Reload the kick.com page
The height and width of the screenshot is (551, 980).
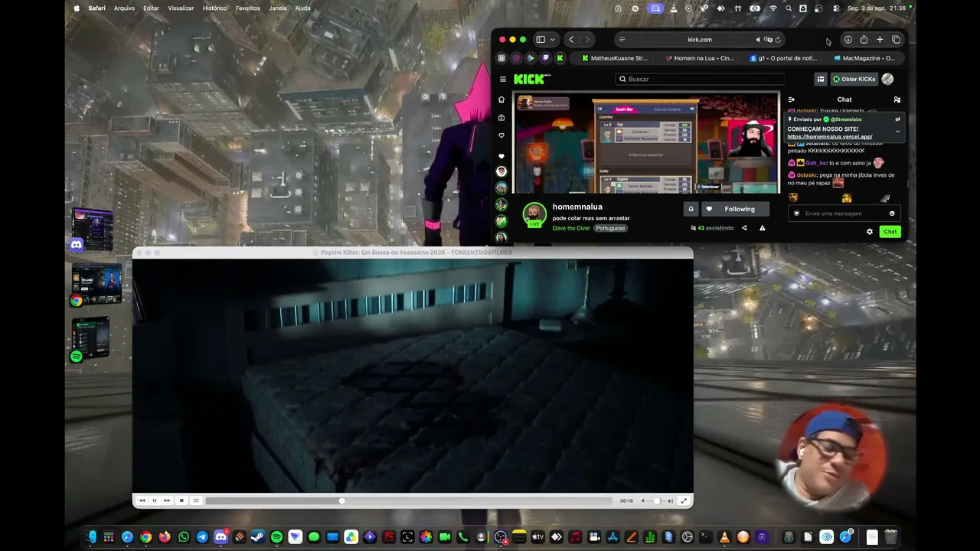[778, 40]
